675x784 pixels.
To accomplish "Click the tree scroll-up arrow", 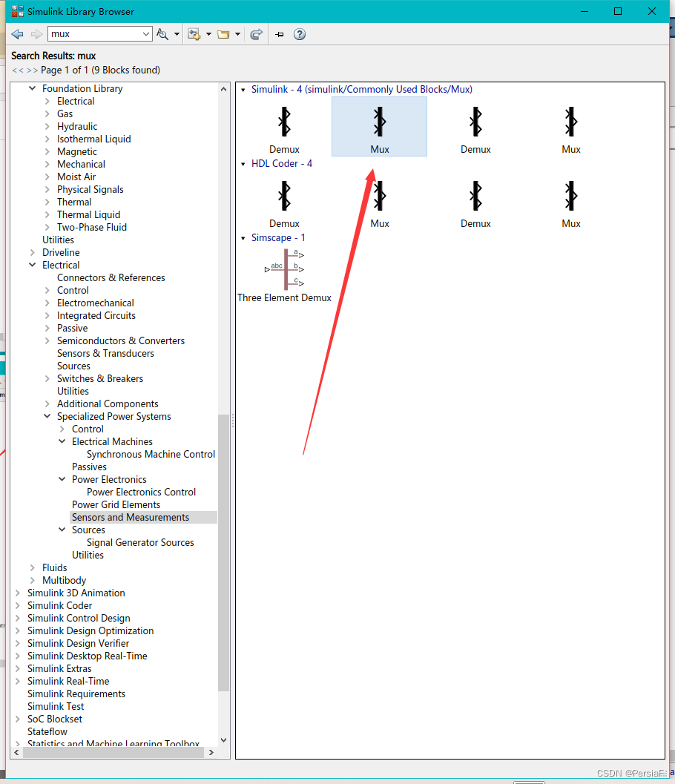I will (223, 89).
